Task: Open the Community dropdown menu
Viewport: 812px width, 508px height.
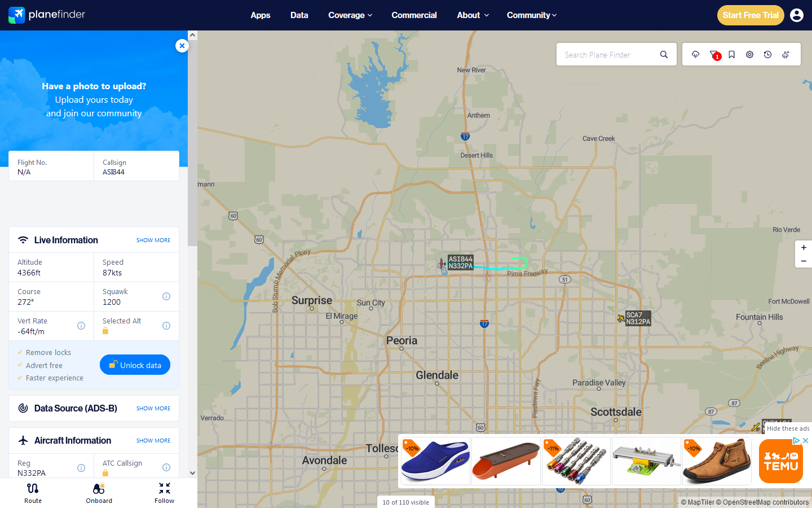Action: click(x=532, y=15)
